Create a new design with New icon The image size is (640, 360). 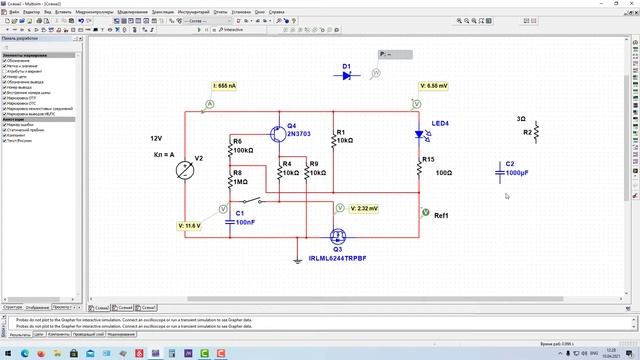7,21
